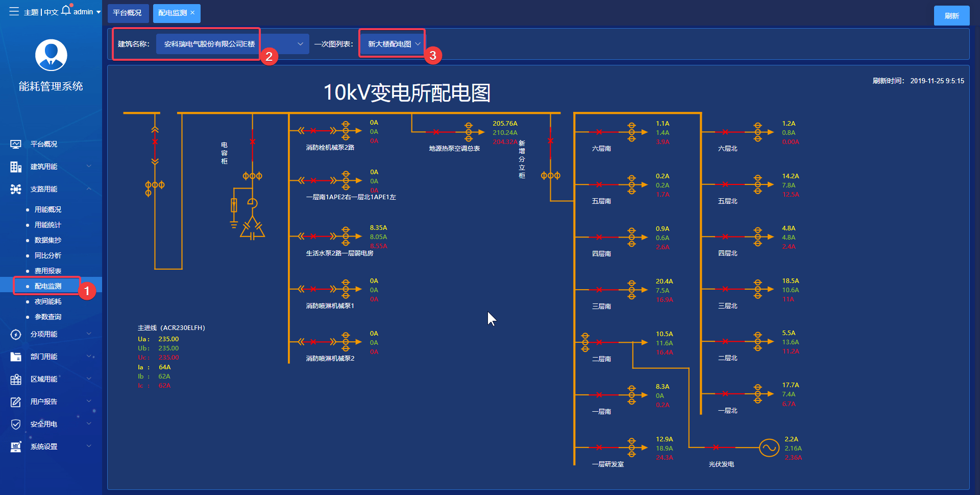This screenshot has width=980, height=495.
Task: Open 夜间能耗 submenu item
Action: coord(48,301)
